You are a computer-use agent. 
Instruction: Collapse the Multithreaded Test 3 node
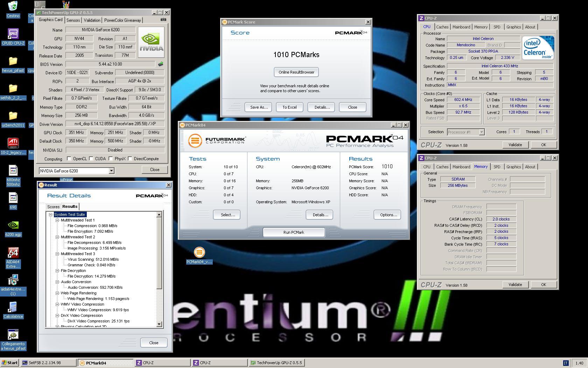pyautogui.click(x=57, y=254)
